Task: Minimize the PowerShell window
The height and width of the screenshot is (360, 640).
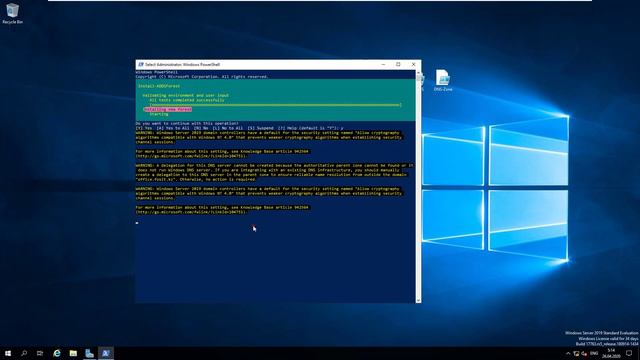Action: click(383, 64)
